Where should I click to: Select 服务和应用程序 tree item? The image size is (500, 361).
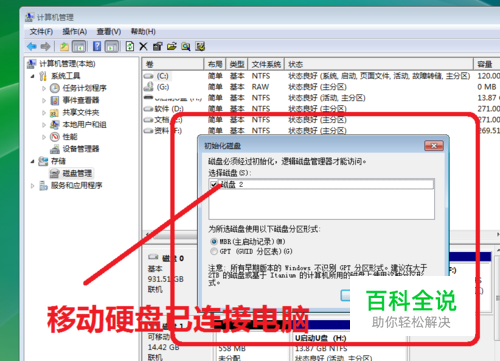(x=76, y=186)
